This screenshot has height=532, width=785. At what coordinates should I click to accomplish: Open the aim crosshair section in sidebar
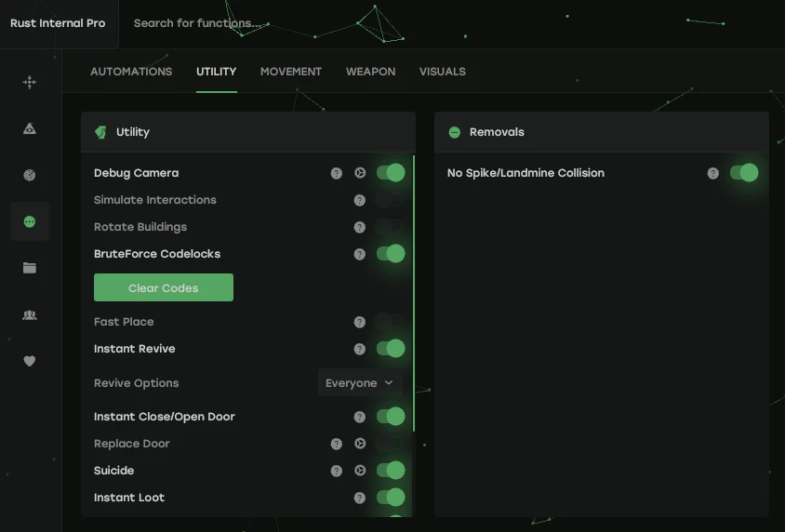pyautogui.click(x=30, y=82)
